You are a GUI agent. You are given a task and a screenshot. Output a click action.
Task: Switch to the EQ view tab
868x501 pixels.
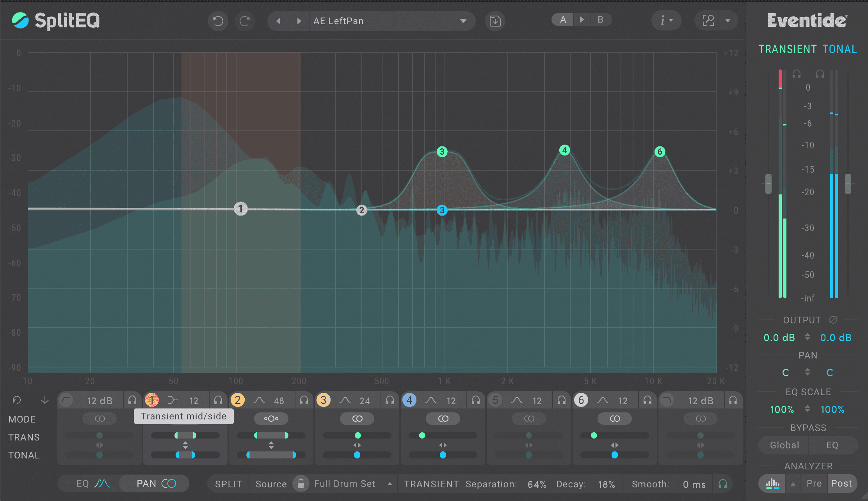92,483
